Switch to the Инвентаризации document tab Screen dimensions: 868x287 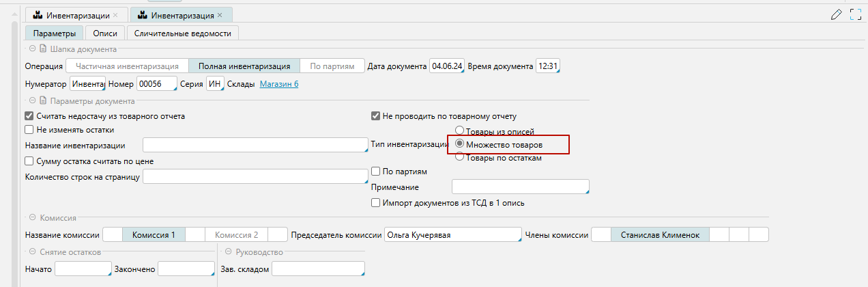click(x=74, y=14)
